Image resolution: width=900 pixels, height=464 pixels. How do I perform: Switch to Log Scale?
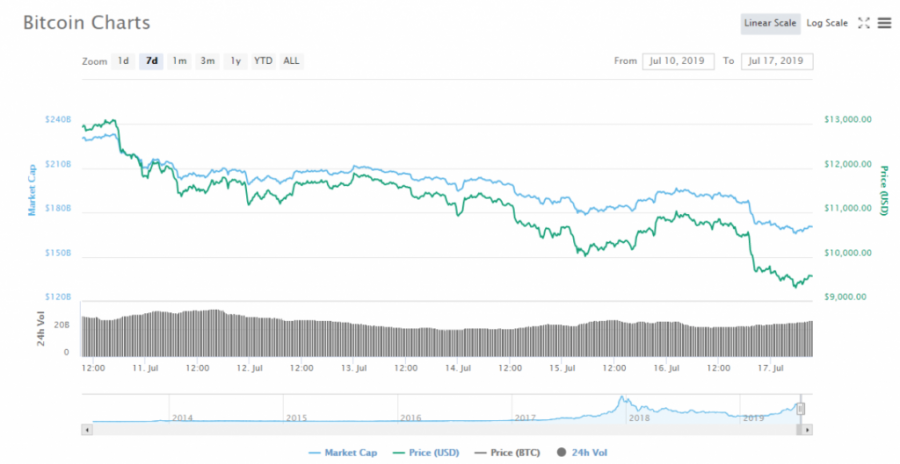click(x=827, y=24)
